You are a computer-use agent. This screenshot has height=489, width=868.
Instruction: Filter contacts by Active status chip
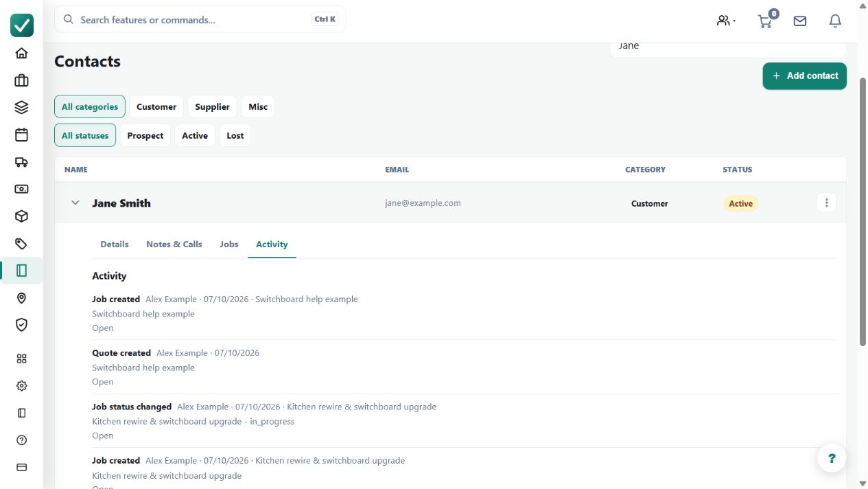(x=195, y=135)
